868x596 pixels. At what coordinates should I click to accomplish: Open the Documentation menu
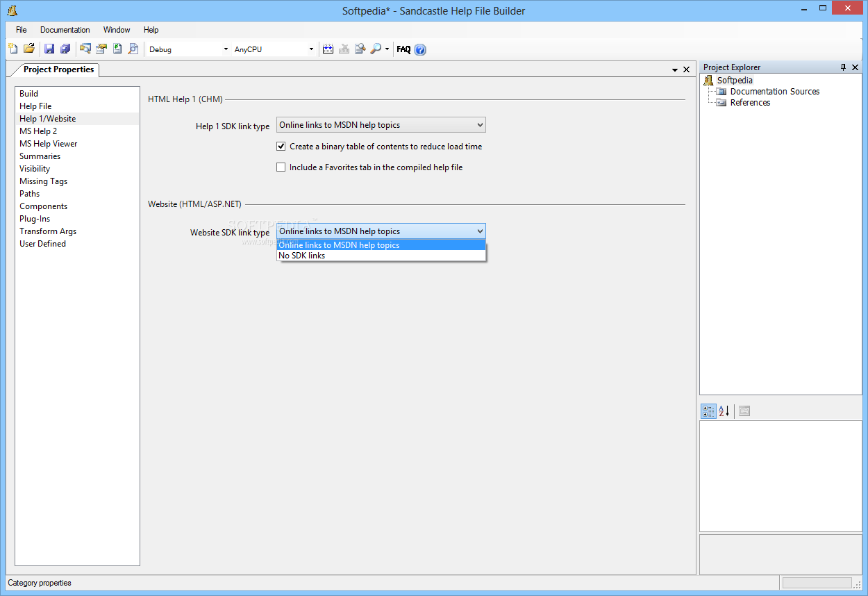point(65,30)
